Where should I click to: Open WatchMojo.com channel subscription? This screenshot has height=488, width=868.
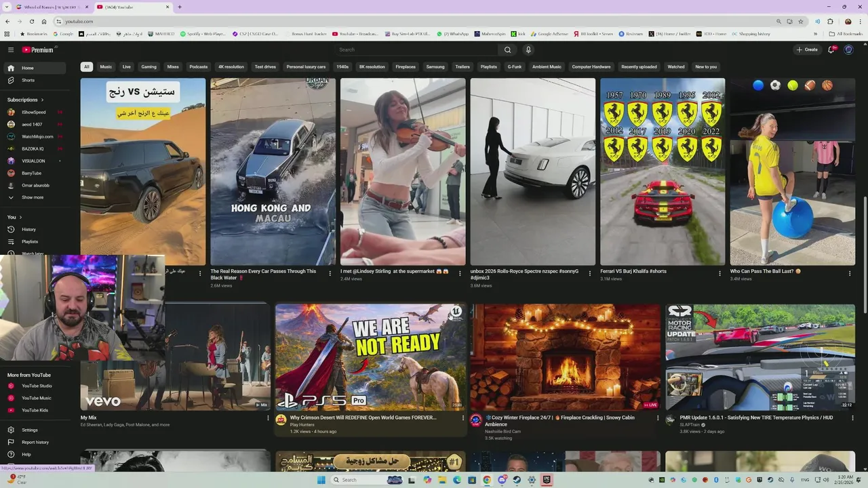(x=36, y=136)
